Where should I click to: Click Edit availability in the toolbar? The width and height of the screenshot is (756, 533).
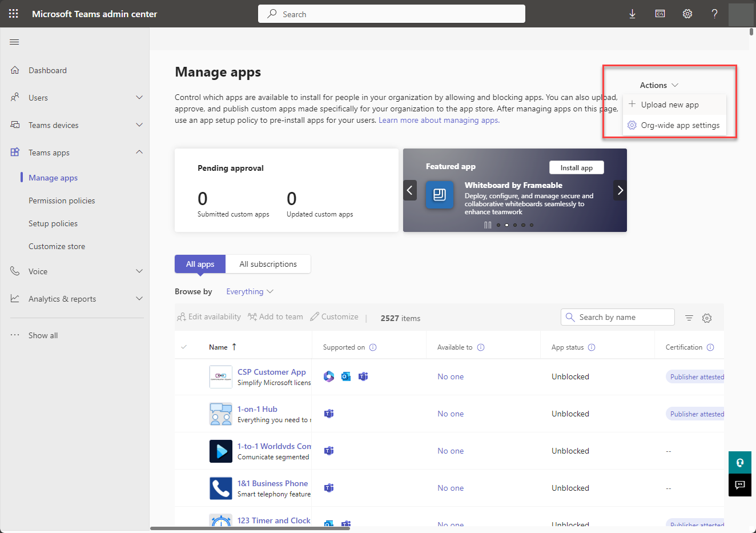209,317
